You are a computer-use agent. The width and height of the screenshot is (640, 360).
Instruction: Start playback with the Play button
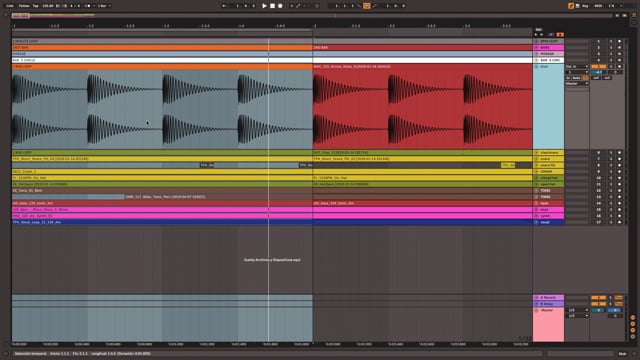264,6
